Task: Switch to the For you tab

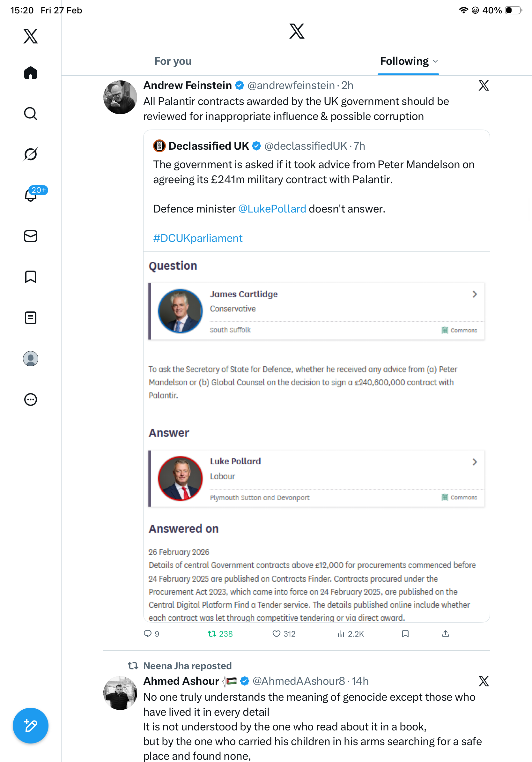Action: point(173,61)
